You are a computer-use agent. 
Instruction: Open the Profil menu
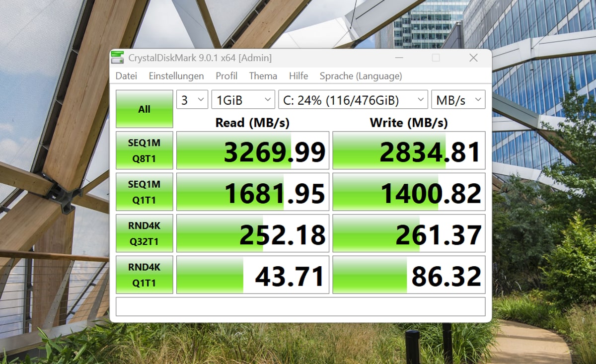pos(226,76)
